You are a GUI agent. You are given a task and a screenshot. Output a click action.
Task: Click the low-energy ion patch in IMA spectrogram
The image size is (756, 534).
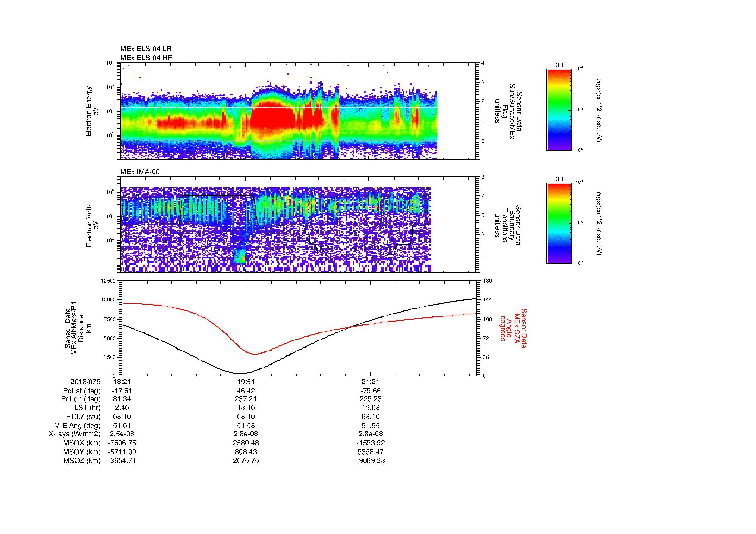point(240,256)
